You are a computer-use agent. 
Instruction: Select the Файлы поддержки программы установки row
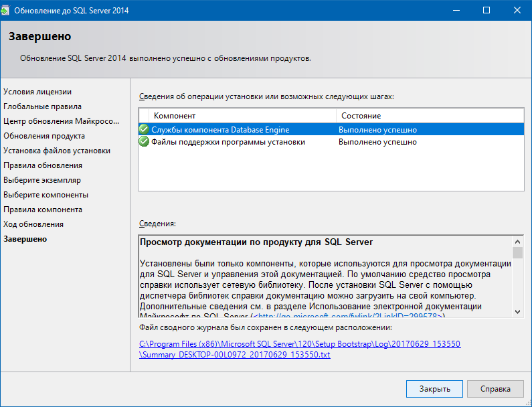point(331,141)
